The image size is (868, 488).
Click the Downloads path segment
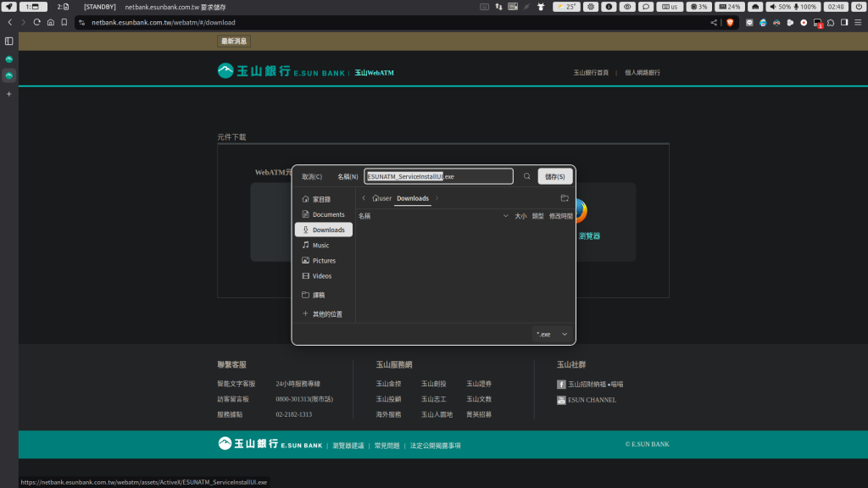[413, 198]
